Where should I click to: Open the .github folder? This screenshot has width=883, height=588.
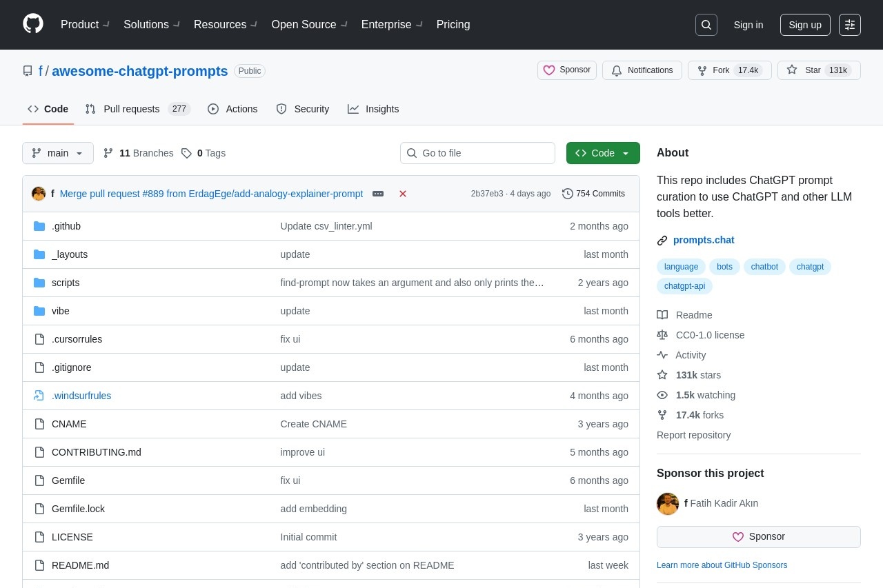coord(66,226)
